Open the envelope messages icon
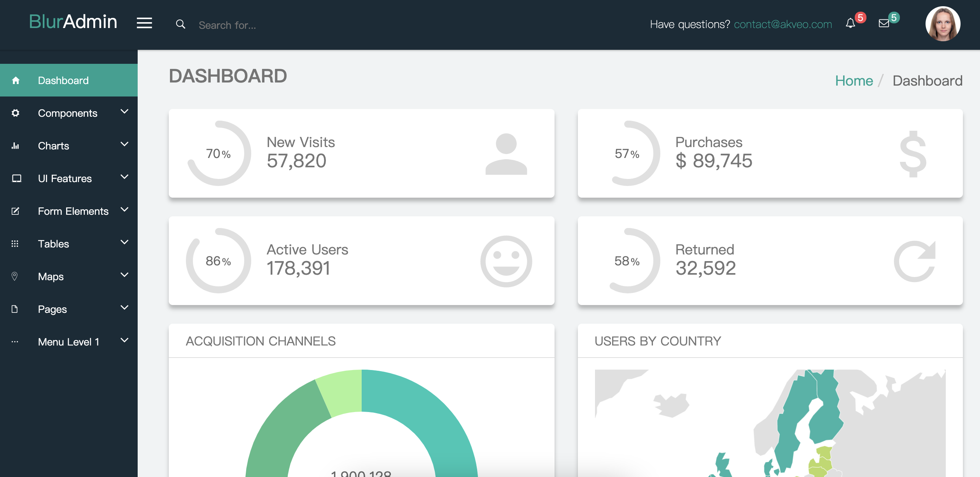 884,24
